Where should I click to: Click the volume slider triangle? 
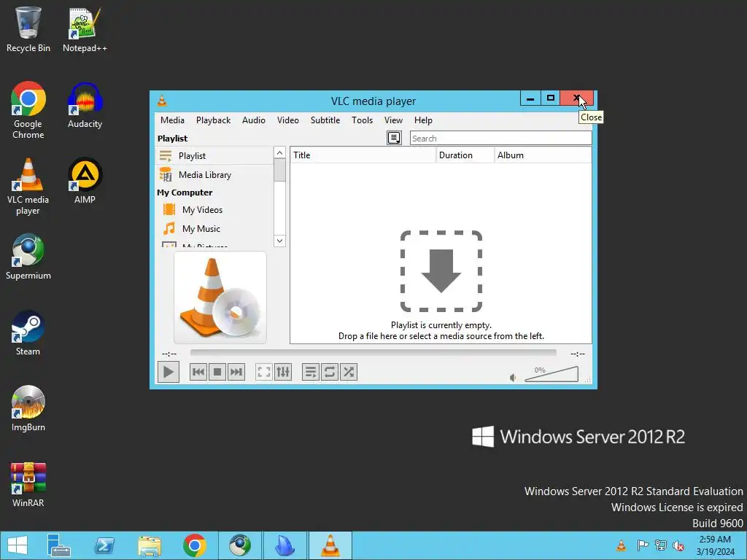pos(551,374)
